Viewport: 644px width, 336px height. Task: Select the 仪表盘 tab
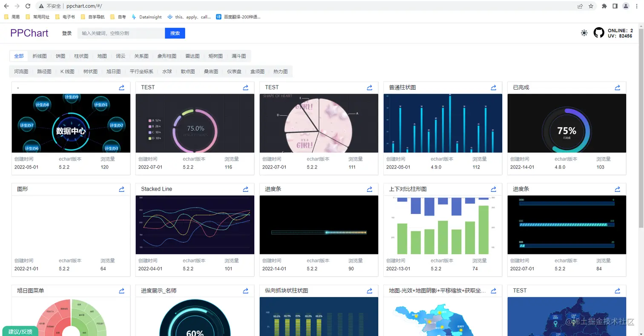point(234,71)
